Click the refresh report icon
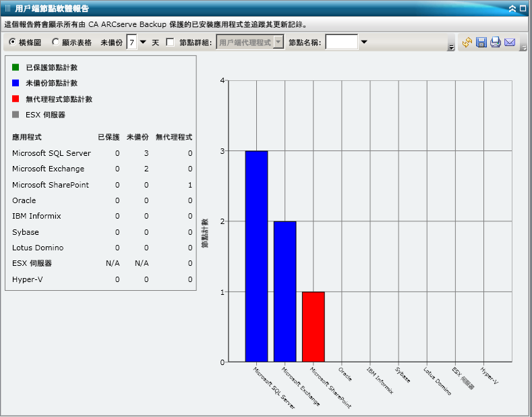This screenshot has height=417, width=532. point(467,42)
